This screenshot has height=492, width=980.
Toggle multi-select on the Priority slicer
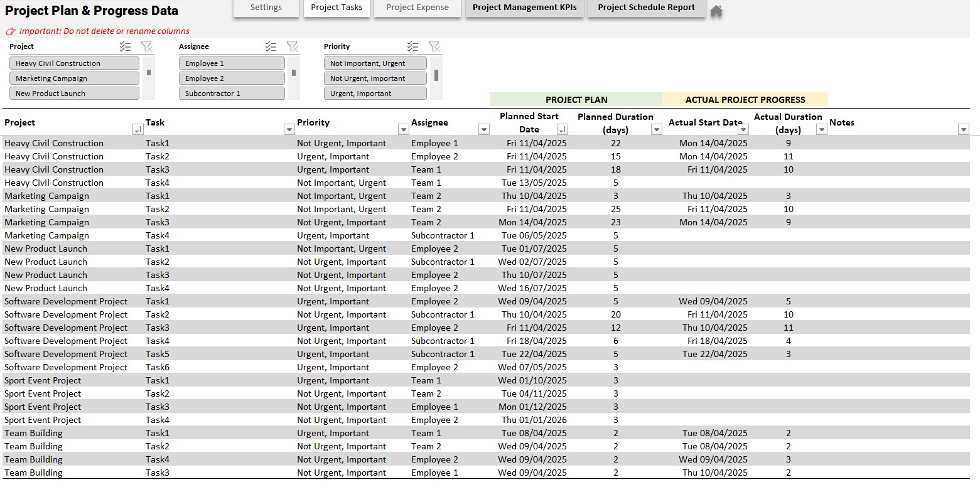coord(412,46)
